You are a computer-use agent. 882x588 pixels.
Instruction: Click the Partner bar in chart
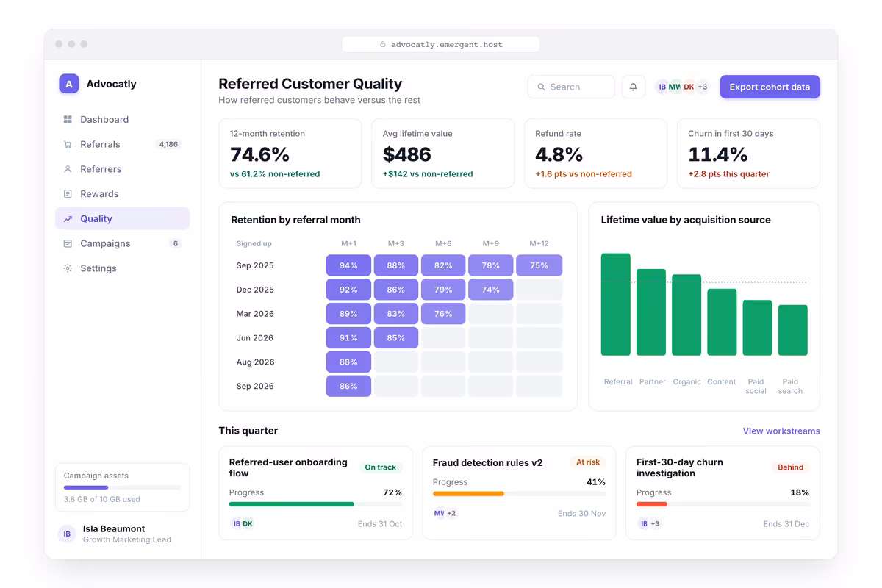[x=651, y=312]
